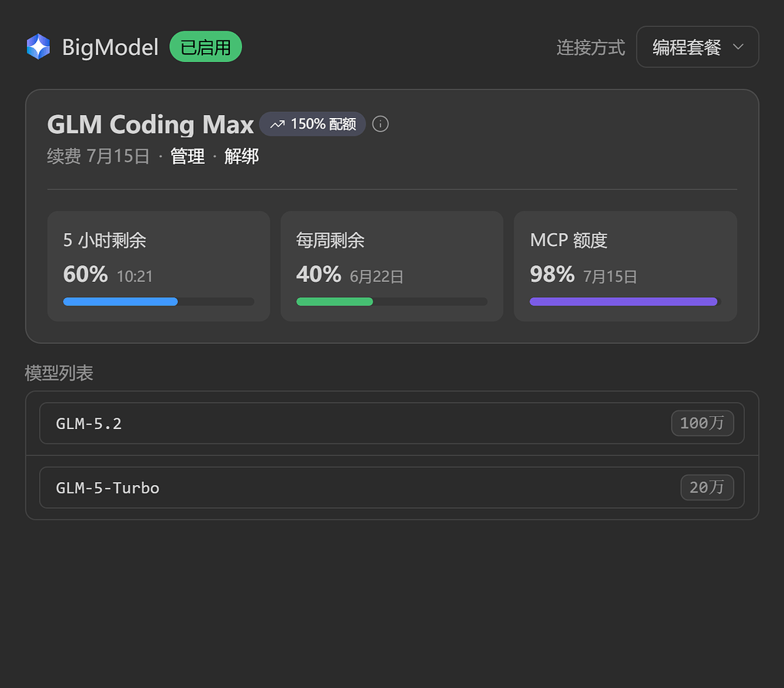Click the 6月22日 weekly reset date
784x688 pixels.
click(376, 277)
